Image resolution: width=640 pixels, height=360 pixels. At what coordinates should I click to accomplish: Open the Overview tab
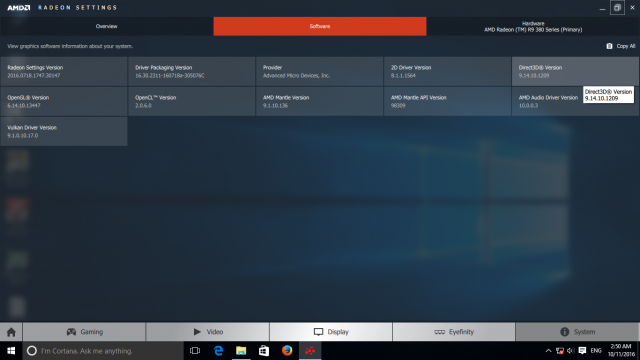pos(107,26)
